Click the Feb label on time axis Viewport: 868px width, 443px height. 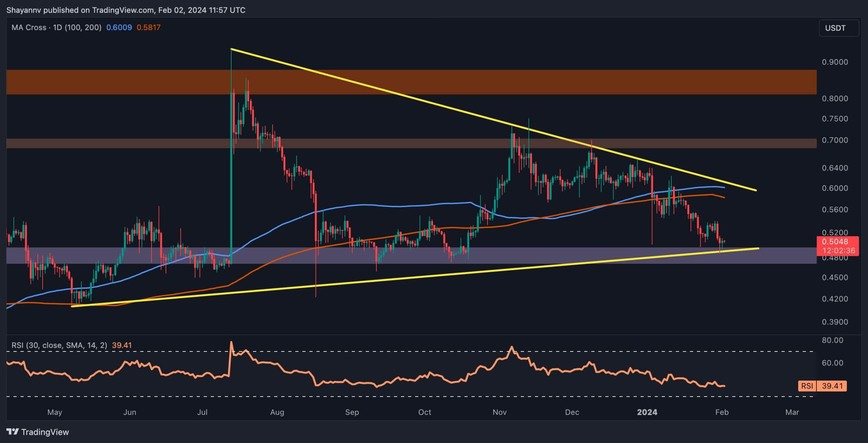click(722, 412)
